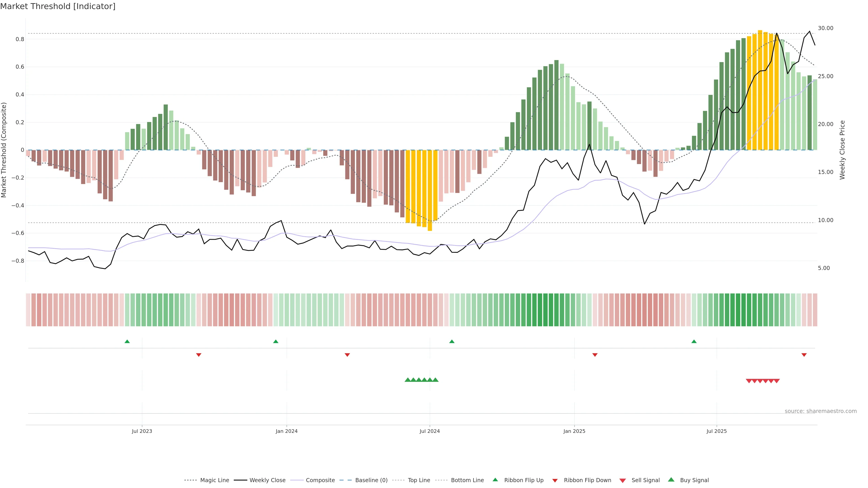Hide the Top Line series via legend
The image size is (868, 488).
click(419, 480)
